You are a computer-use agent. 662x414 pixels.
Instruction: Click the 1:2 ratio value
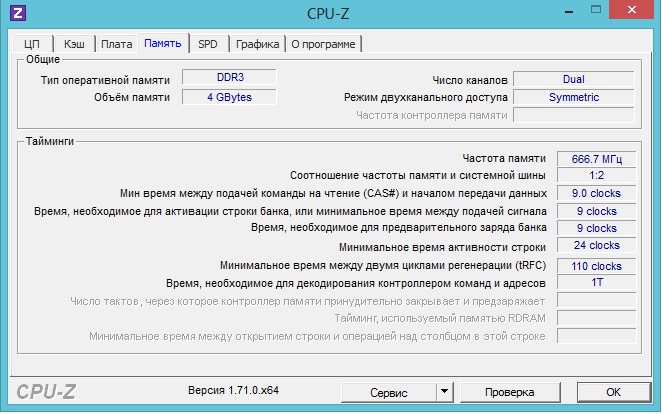(597, 176)
